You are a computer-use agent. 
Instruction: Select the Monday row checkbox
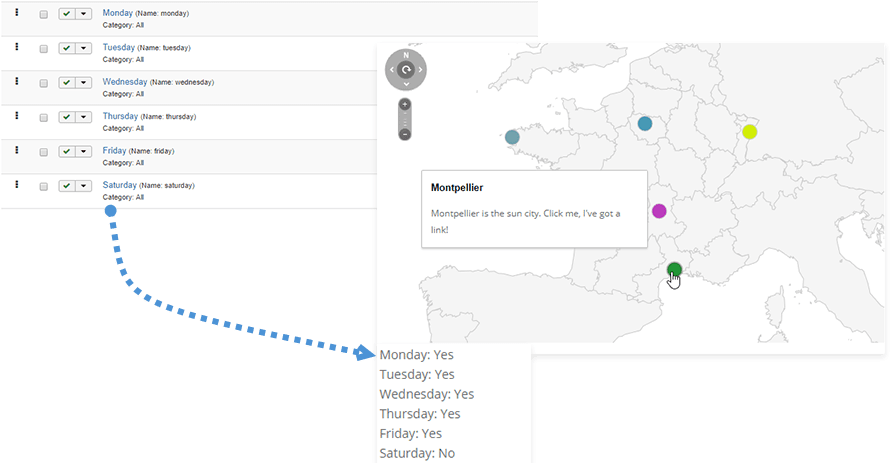(x=44, y=15)
